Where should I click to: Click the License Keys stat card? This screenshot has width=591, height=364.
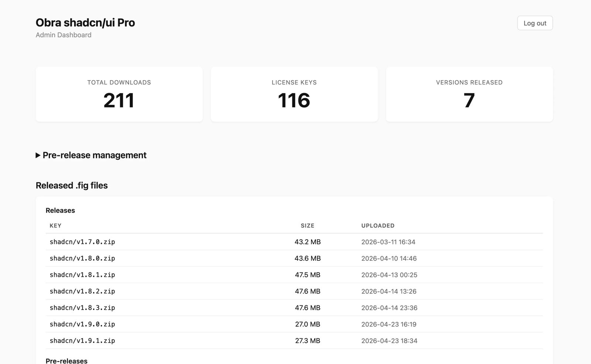coord(294,94)
